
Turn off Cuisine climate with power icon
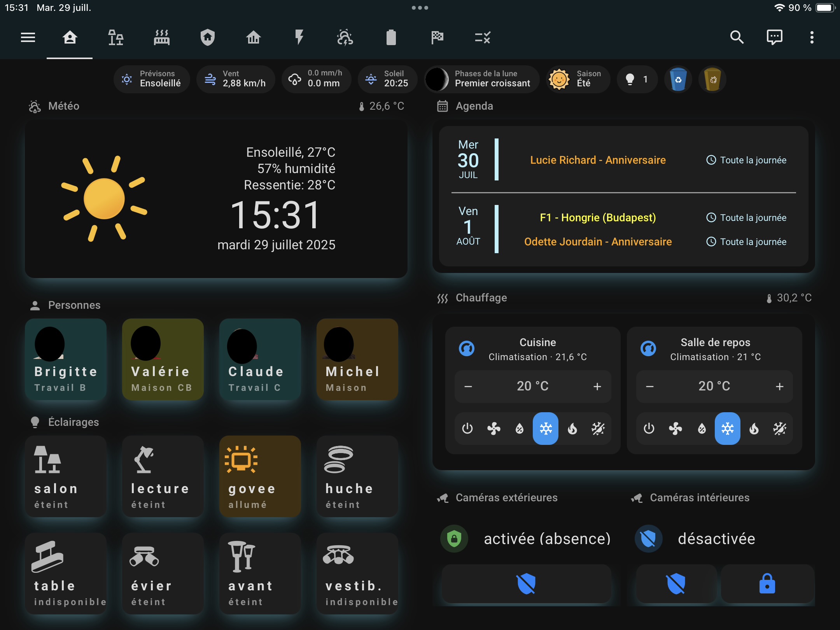467,429
